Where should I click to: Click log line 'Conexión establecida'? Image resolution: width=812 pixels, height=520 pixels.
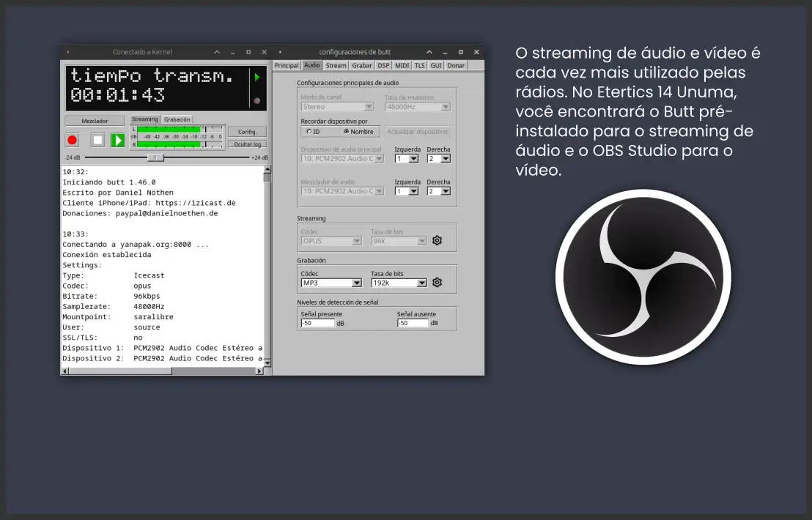coord(107,255)
